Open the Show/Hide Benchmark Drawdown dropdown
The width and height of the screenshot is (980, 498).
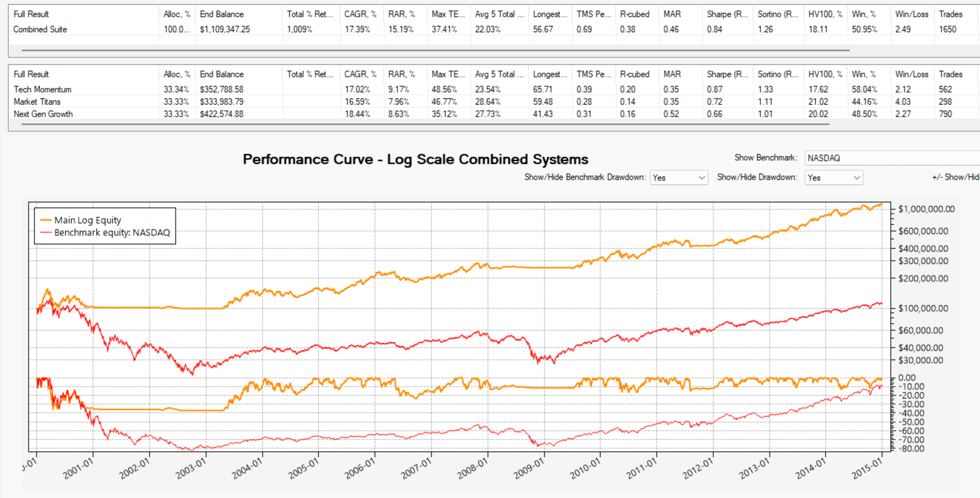coord(679,178)
